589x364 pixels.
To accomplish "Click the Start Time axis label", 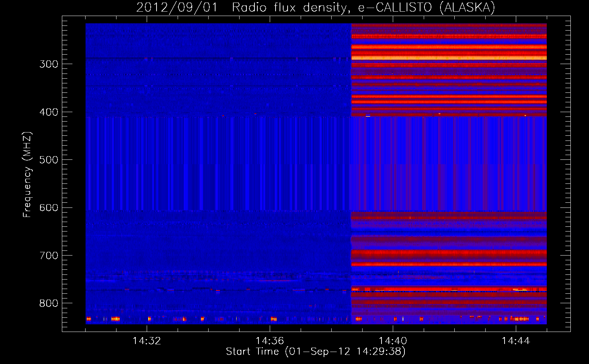I will click(316, 352).
